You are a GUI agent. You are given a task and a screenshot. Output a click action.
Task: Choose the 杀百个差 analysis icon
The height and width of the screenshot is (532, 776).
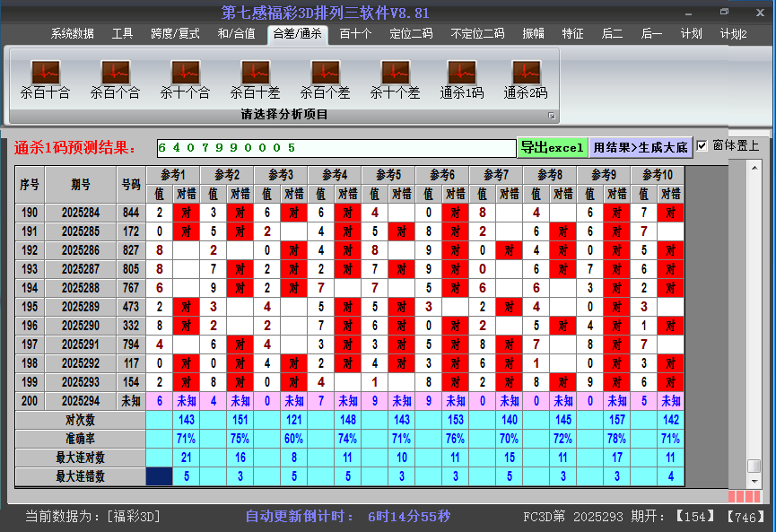[325, 79]
